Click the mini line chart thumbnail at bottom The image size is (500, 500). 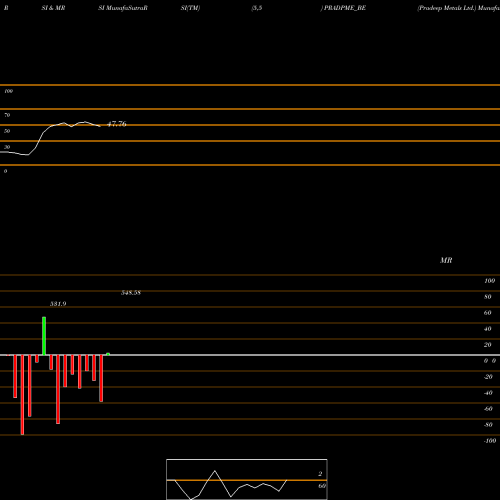pos(247,479)
